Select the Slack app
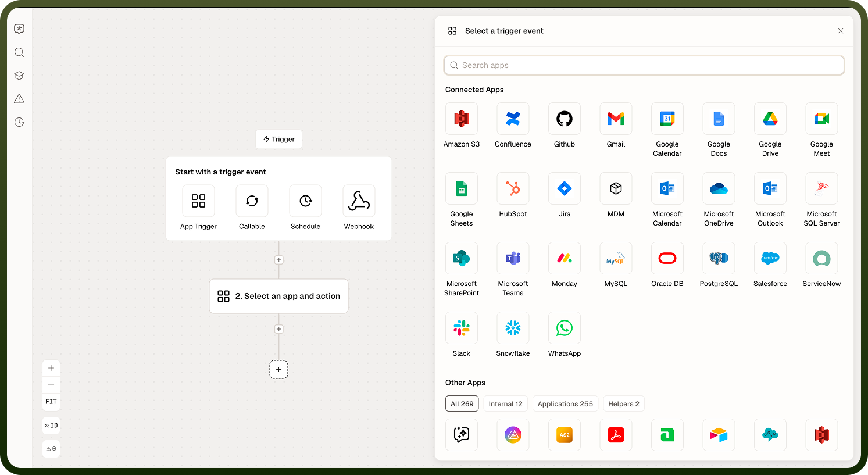Screen dimensions: 868x475 462,328
